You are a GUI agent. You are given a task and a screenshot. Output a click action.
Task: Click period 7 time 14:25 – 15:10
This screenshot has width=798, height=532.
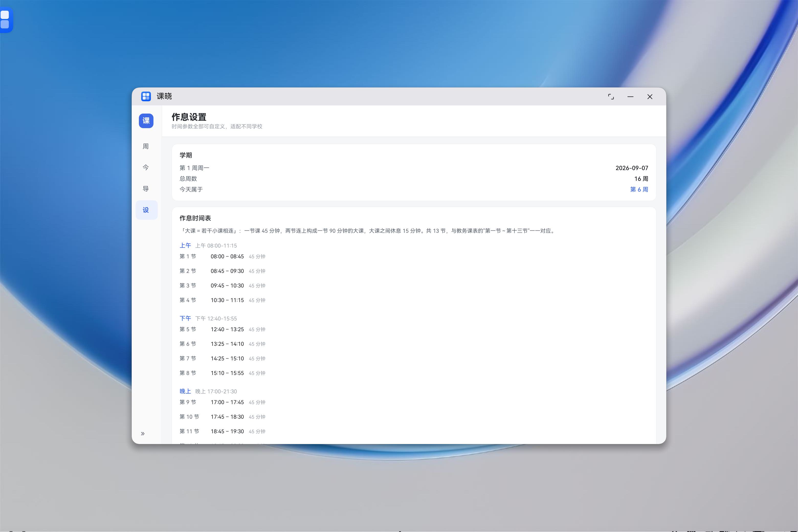click(227, 359)
